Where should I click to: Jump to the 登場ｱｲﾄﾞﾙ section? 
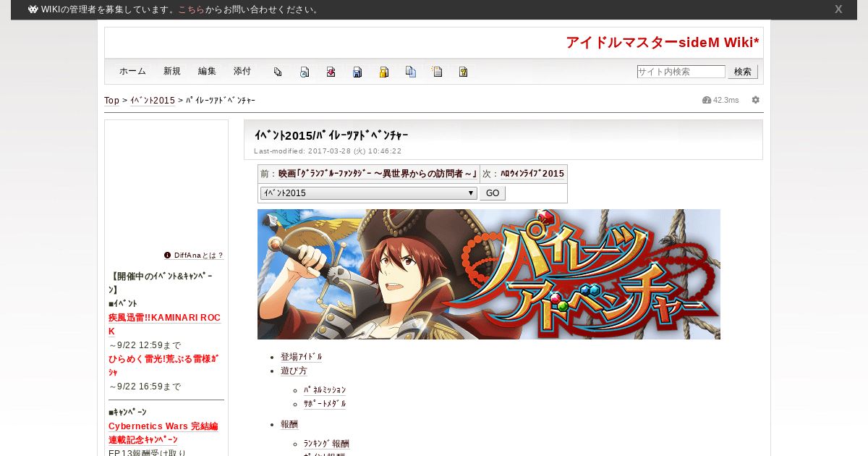302,357
